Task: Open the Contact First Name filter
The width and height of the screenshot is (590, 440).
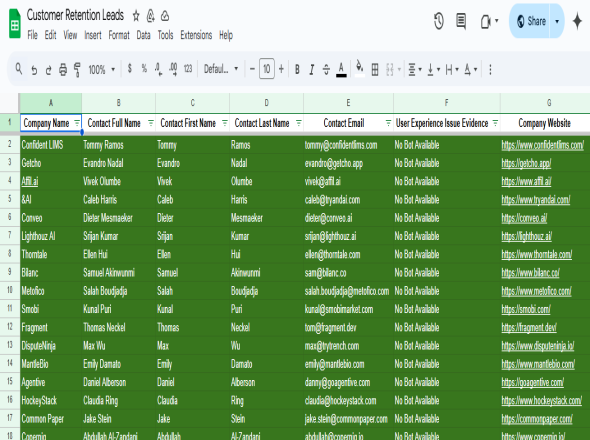Action: (x=225, y=123)
